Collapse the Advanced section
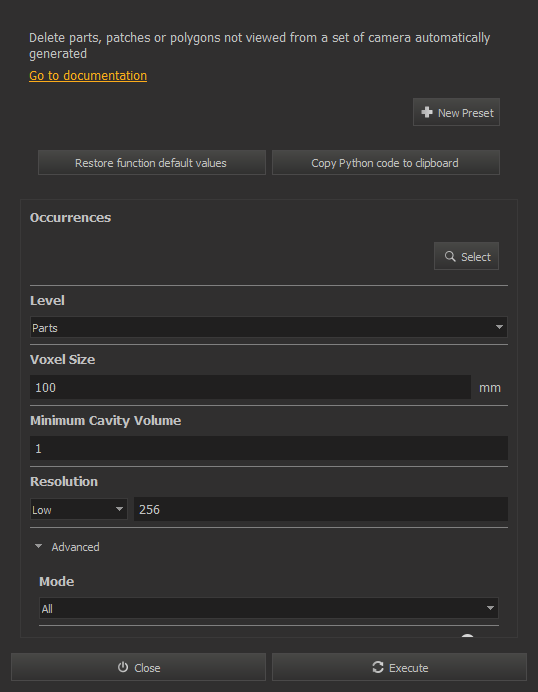This screenshot has width=538, height=692. 39,546
